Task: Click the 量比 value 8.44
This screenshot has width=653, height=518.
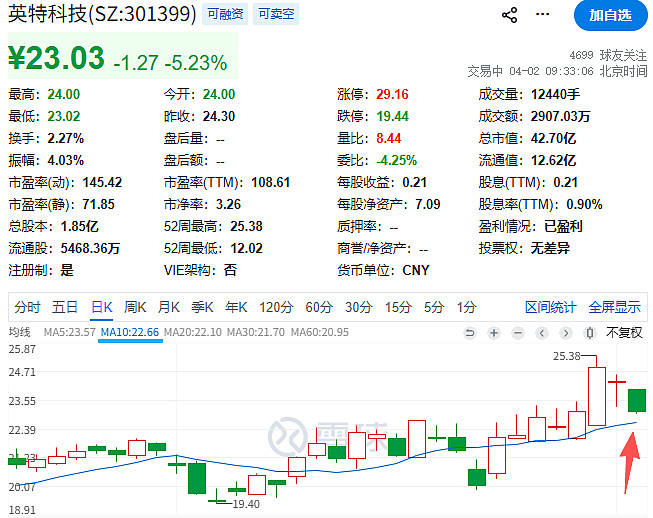Action: tap(389, 138)
